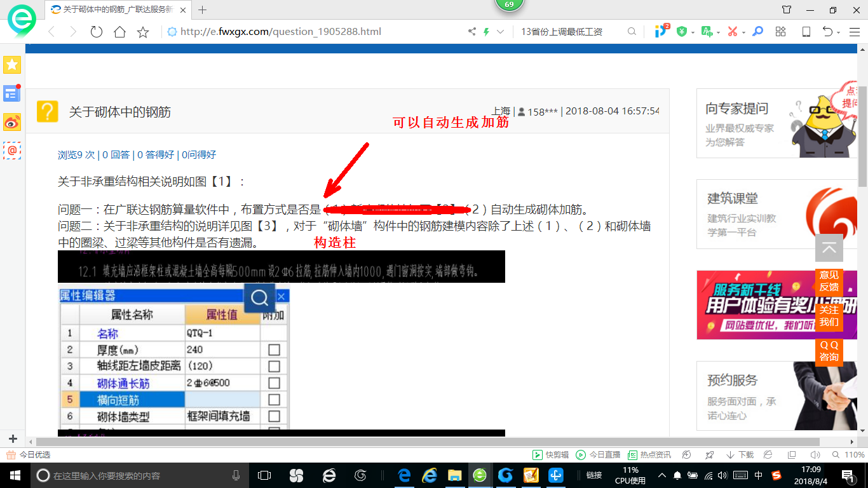Expand the translate icon dropdown arrow
Viewport: 868px width, 488px height.
[718, 32]
